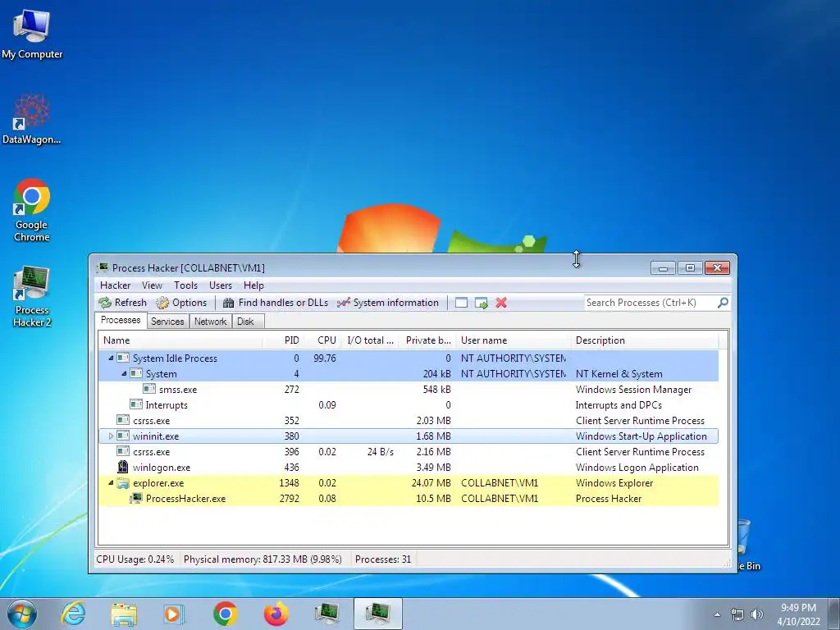
Task: Switch to the Services tab
Action: pyautogui.click(x=167, y=322)
